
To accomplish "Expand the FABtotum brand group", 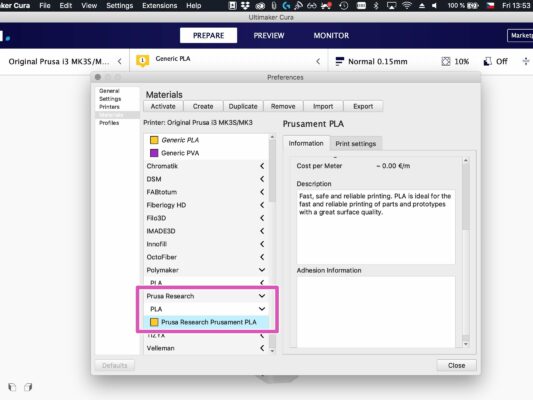I will tap(262, 192).
